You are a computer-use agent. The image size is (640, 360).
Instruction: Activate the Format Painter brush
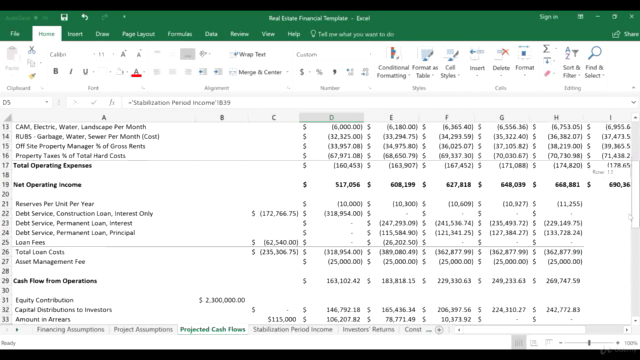tap(31, 76)
